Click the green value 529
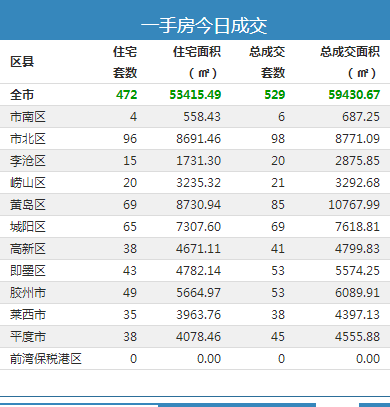This screenshot has height=407, width=390. click(275, 95)
